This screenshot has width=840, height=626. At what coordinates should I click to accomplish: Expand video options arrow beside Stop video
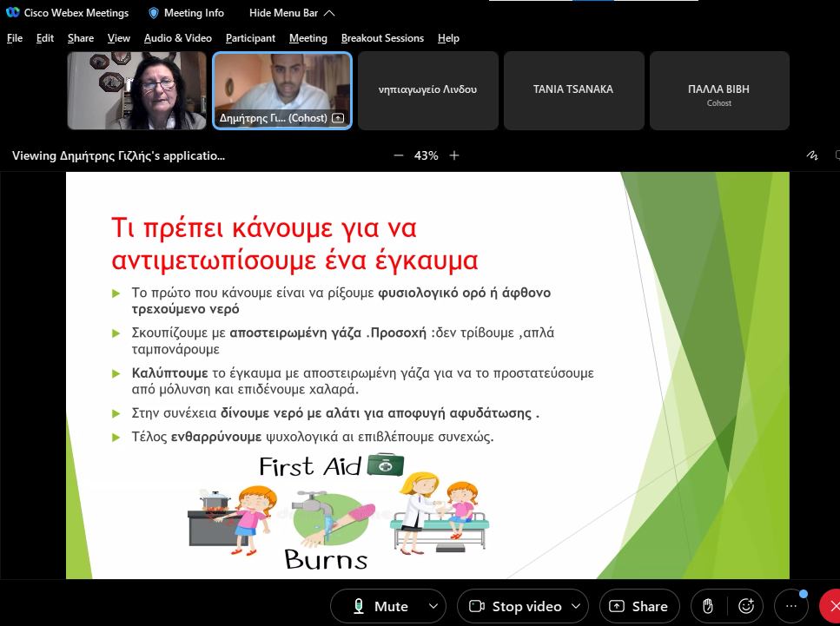tap(576, 606)
